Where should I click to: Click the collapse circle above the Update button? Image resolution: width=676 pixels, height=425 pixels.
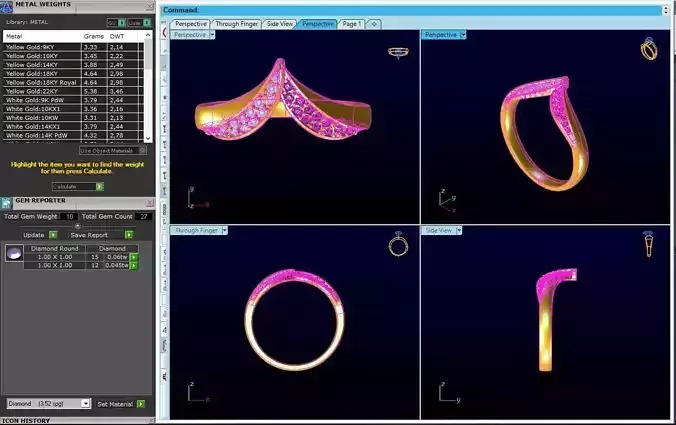[x=78, y=226]
